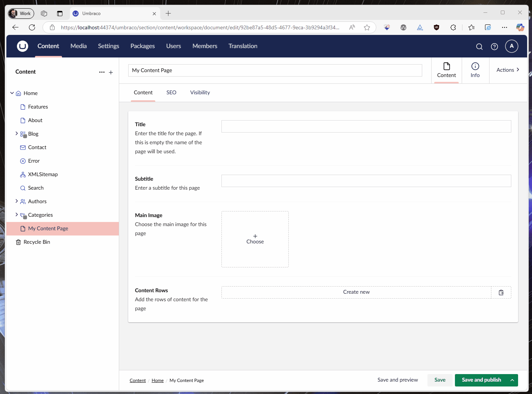Screen dimensions: 532x394
Task: Click Save and publish
Action: coord(481,380)
